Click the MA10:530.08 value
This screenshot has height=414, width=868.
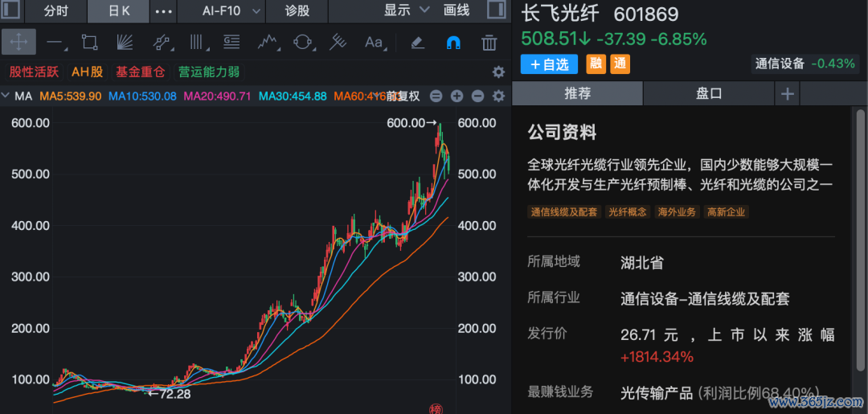click(142, 96)
